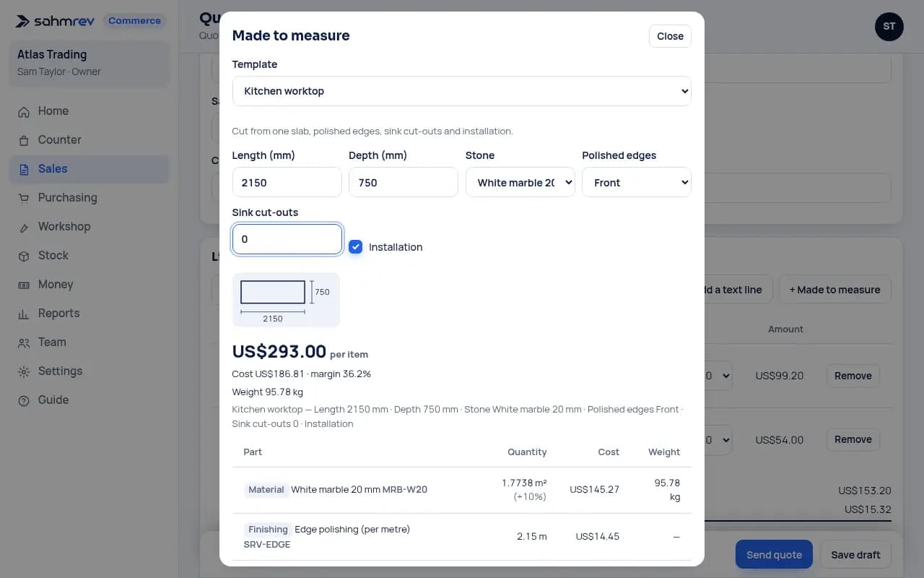Open Money via its cash icon
This screenshot has width=924, height=578.
[24, 285]
